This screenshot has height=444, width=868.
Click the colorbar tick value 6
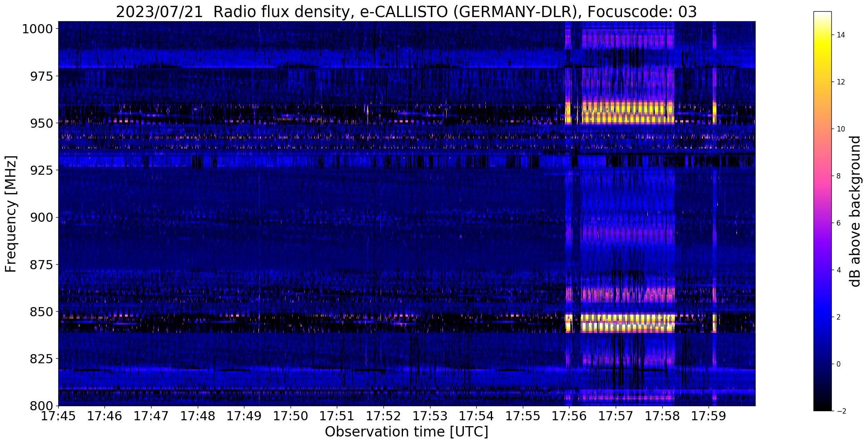click(x=838, y=223)
